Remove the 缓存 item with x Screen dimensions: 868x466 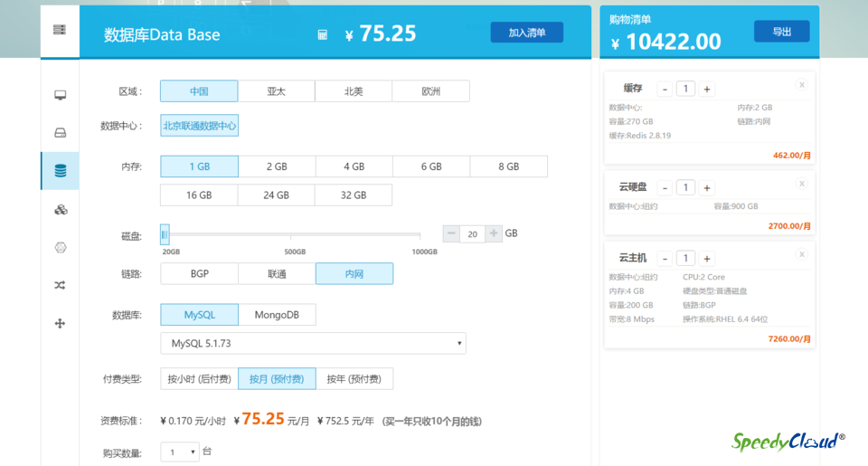pyautogui.click(x=802, y=85)
